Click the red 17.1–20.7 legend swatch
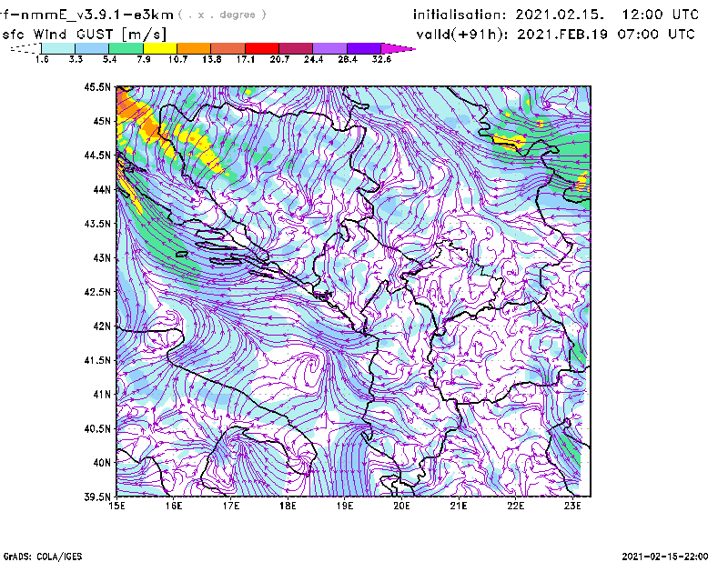Screen dimensions: 728x562 (262, 48)
